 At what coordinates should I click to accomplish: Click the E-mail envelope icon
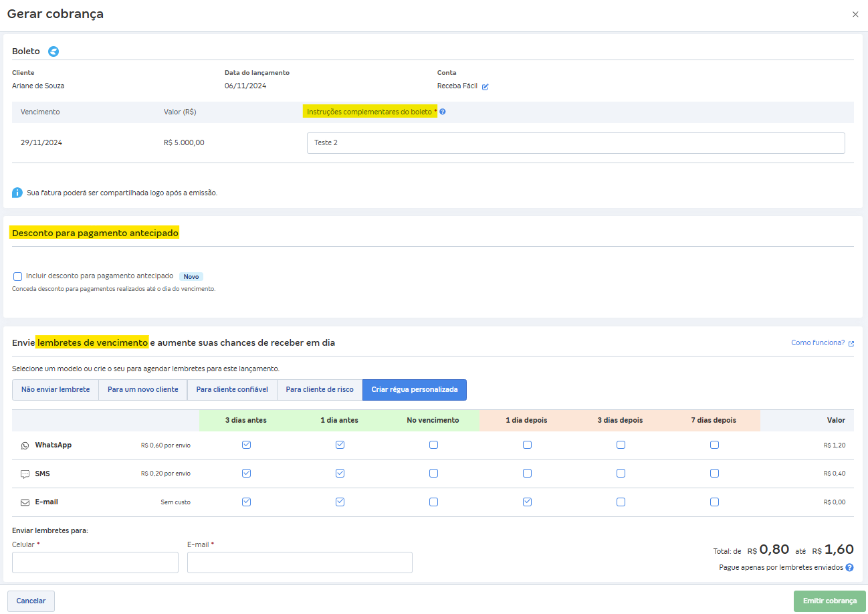pos(25,502)
